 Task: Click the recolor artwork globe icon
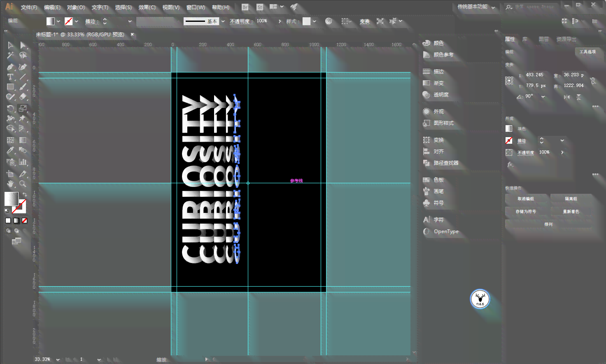click(329, 21)
